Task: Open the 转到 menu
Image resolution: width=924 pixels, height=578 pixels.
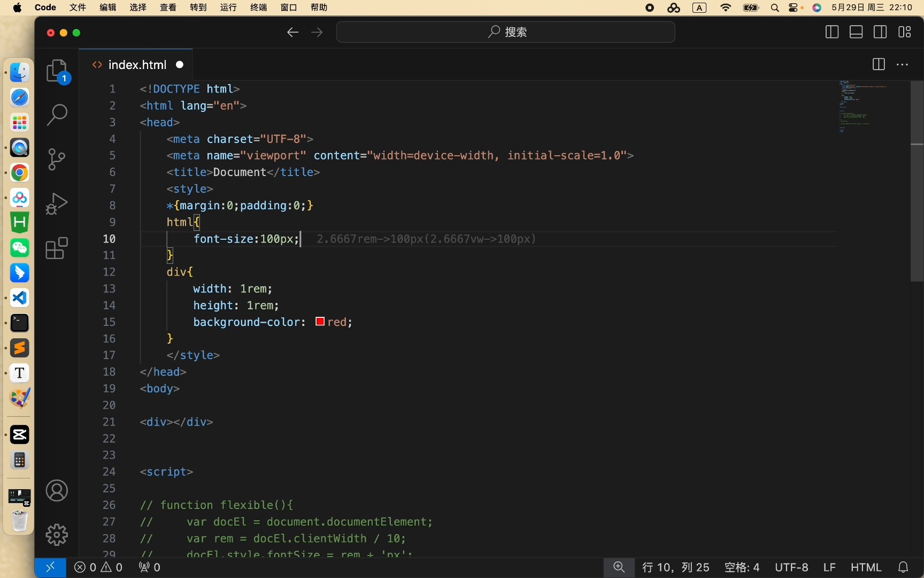Action: (x=198, y=7)
